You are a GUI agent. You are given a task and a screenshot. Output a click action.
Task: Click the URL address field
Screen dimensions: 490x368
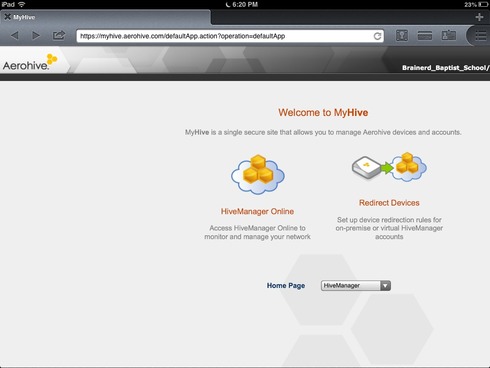point(230,36)
